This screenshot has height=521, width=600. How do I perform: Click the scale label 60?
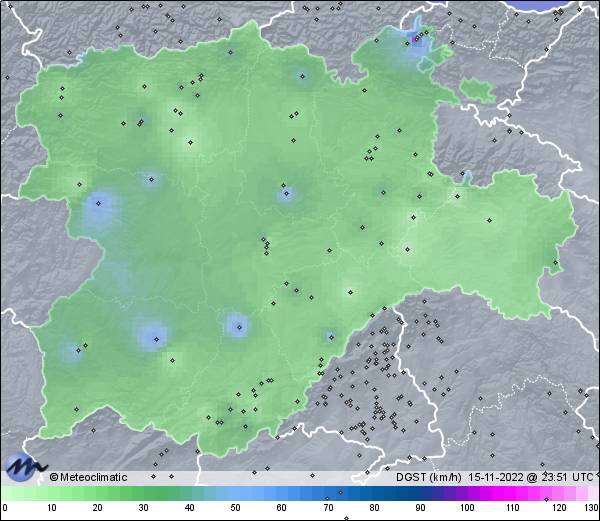click(x=282, y=508)
